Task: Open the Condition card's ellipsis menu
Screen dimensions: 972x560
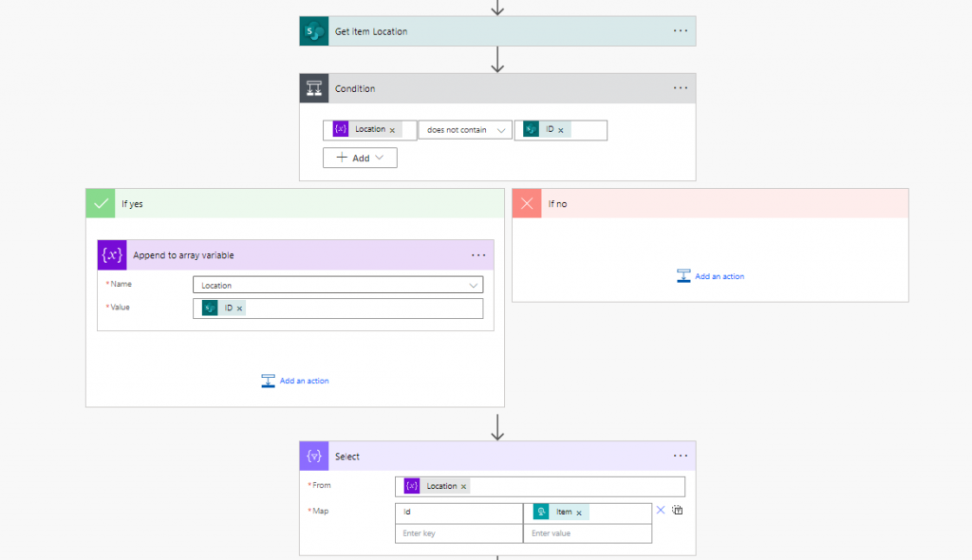Action: [680, 88]
